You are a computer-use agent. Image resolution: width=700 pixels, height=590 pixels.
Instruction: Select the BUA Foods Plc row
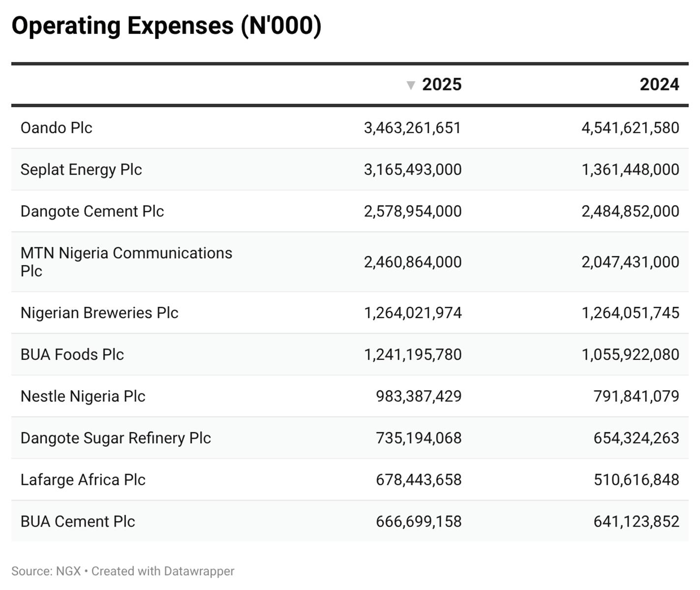coord(72,354)
